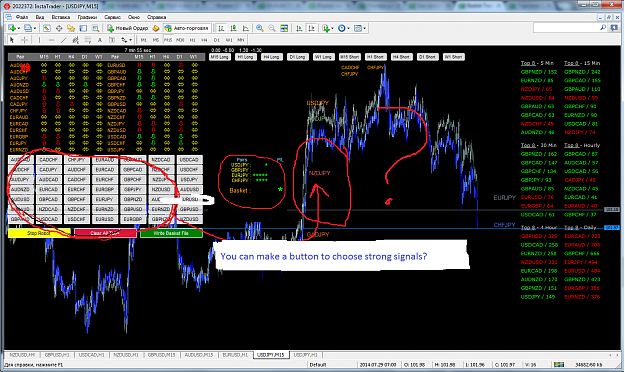Open the Strategy Tester magnifier icon
Image resolution: width=625 pixels, height=372 pixels.
(x=95, y=28)
